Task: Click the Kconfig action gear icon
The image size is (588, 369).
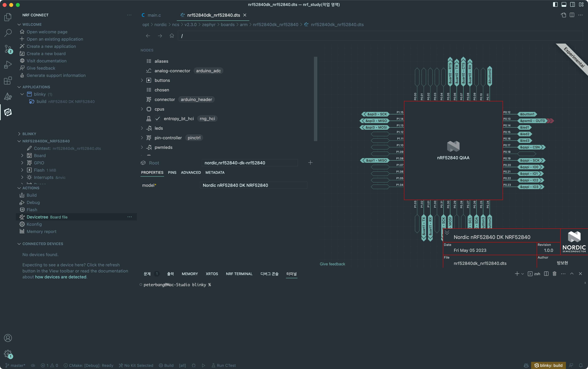Action: point(22,224)
